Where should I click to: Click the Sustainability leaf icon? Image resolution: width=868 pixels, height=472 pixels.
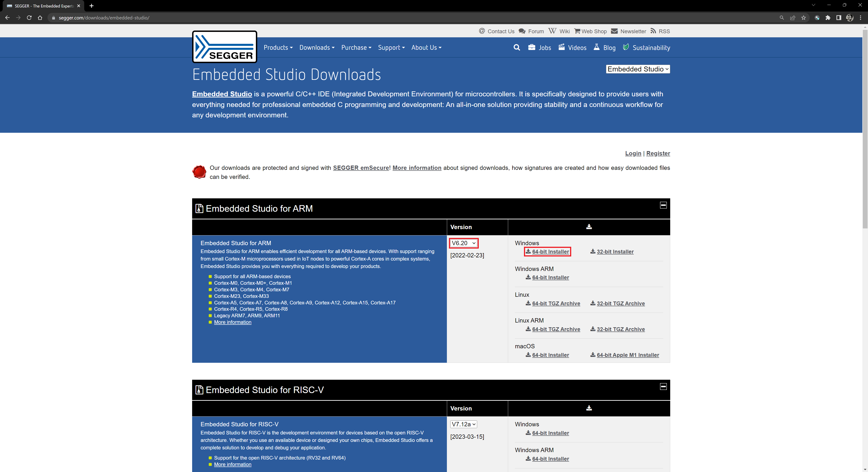(626, 47)
